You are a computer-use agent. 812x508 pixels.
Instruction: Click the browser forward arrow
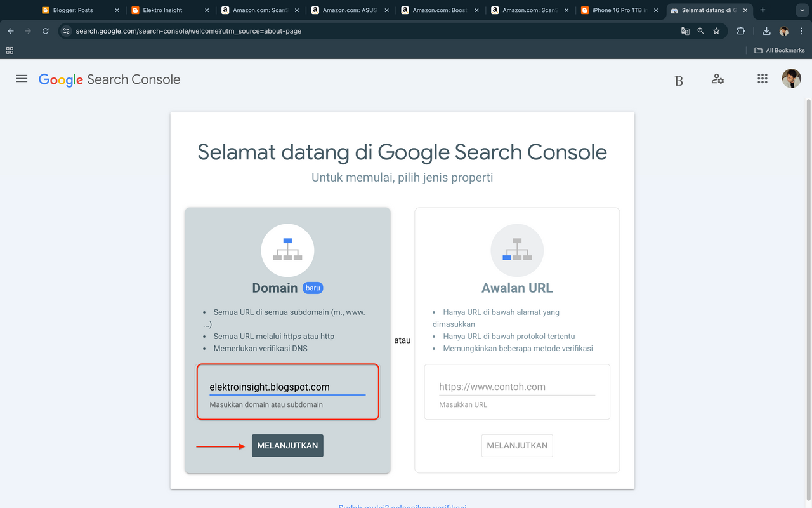point(28,30)
